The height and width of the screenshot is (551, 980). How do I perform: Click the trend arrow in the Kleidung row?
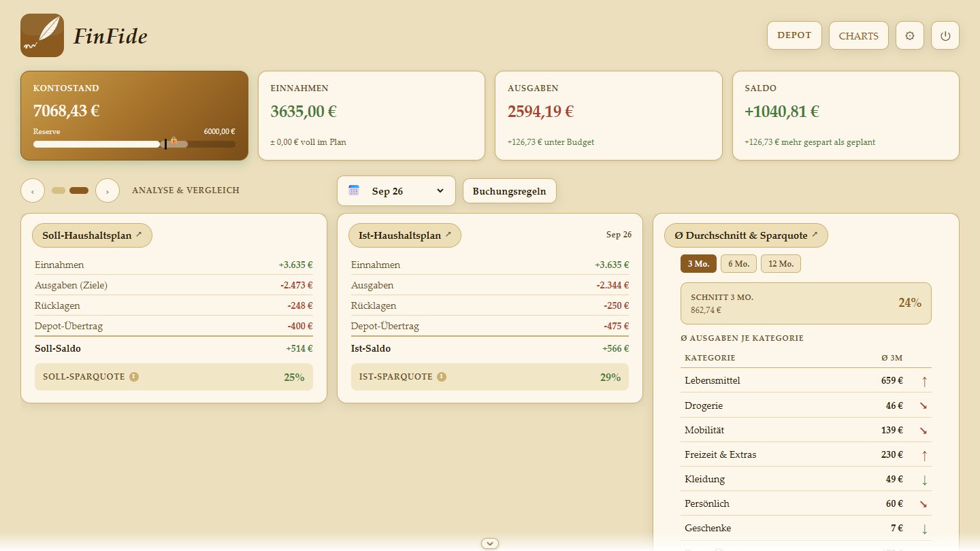coord(924,479)
